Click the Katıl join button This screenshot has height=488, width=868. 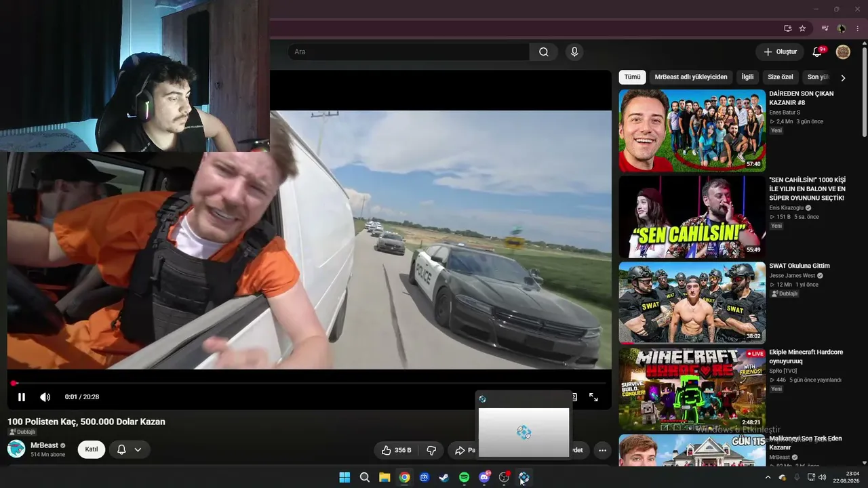coord(92,449)
